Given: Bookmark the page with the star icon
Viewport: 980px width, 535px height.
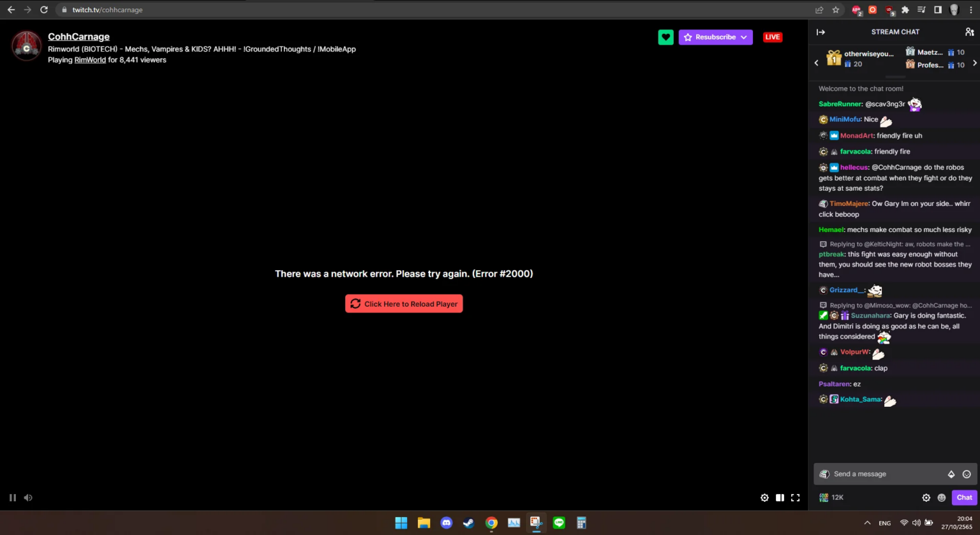Looking at the screenshot, I should [836, 10].
